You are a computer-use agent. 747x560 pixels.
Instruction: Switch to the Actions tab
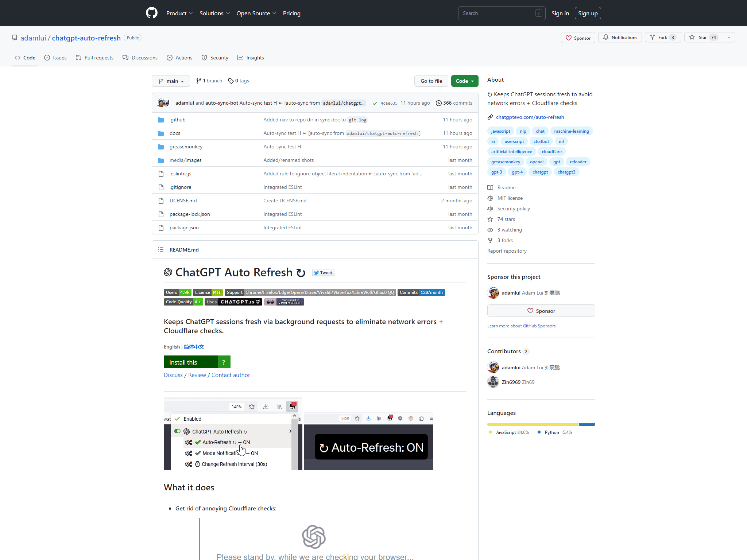tap(179, 58)
